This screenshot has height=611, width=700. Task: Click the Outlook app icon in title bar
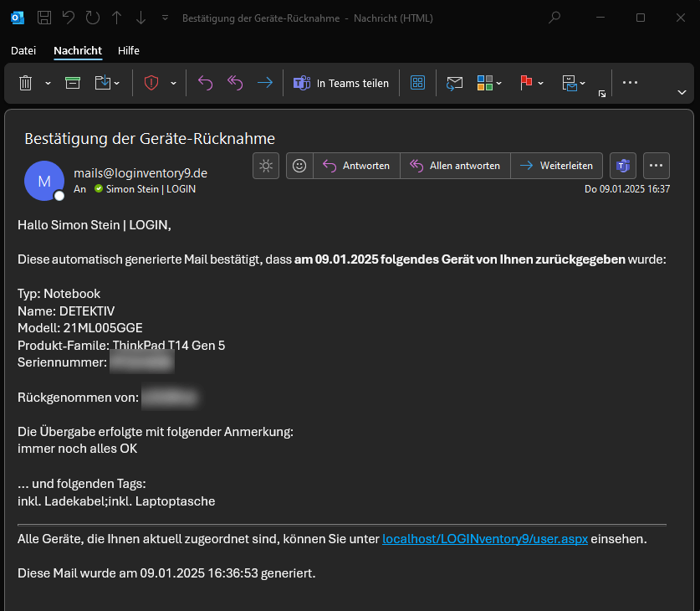pos(18,18)
